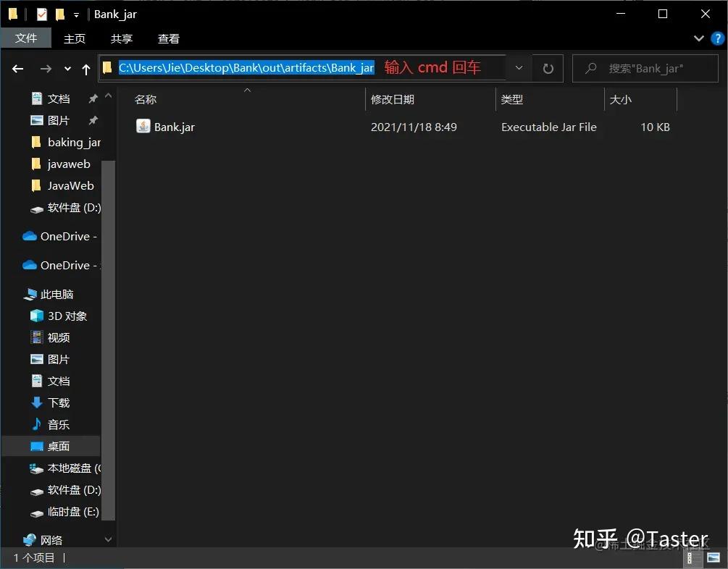The width and height of the screenshot is (728, 569).
Task: Click the back navigation arrow
Action: point(17,68)
